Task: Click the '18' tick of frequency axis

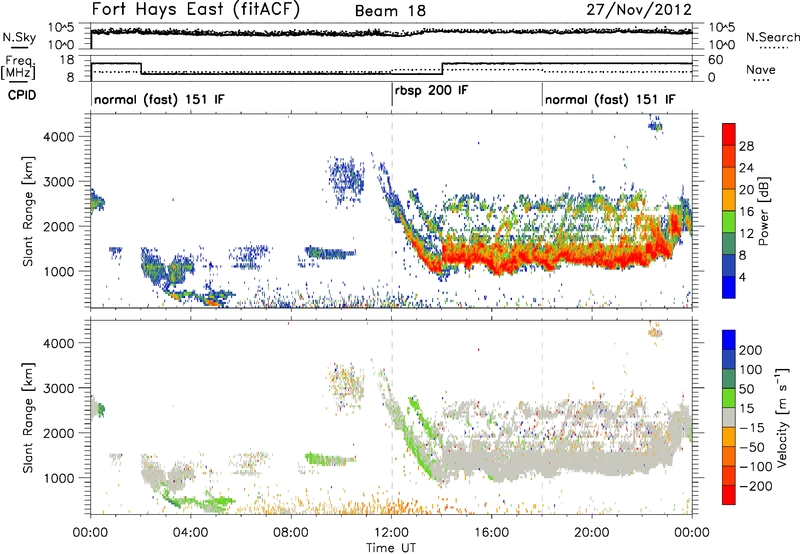Action: (x=68, y=59)
